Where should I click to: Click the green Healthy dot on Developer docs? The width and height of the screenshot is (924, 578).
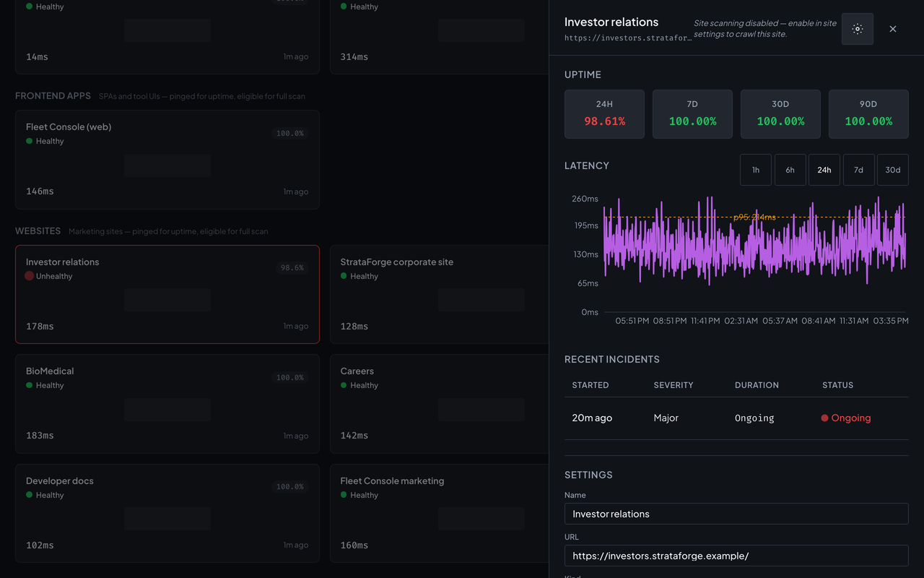click(x=30, y=495)
